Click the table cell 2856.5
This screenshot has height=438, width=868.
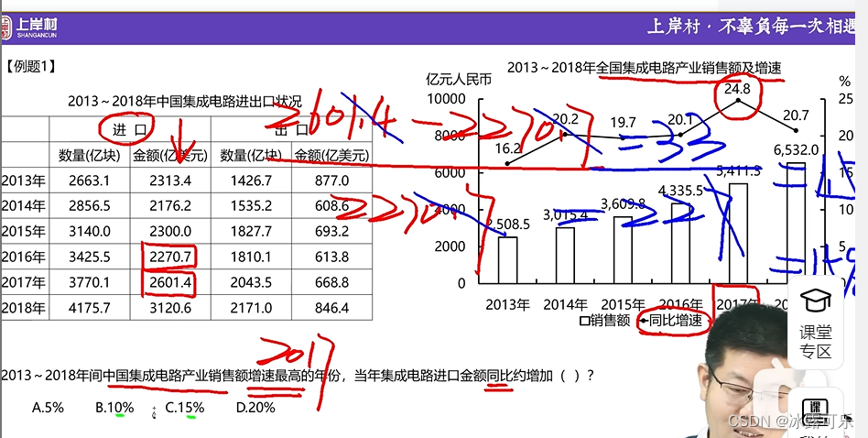(90, 206)
